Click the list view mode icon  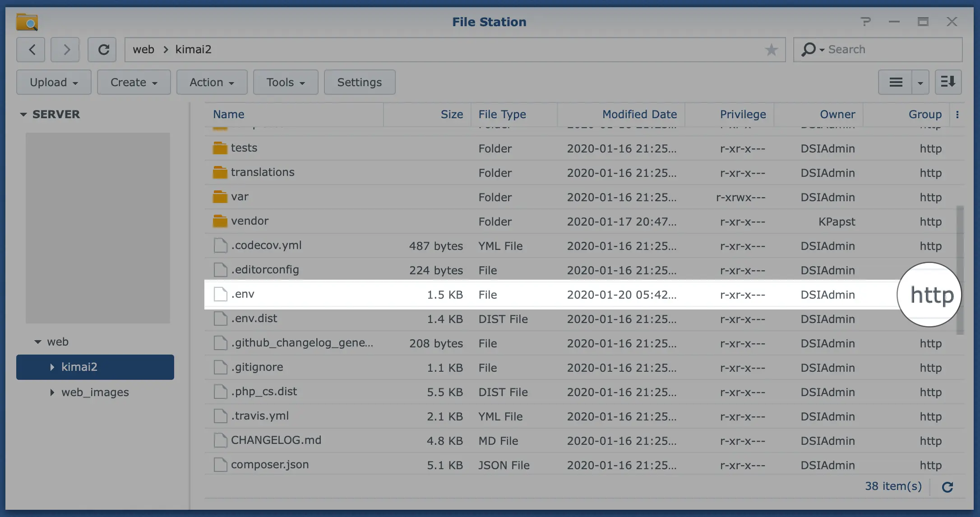(895, 82)
